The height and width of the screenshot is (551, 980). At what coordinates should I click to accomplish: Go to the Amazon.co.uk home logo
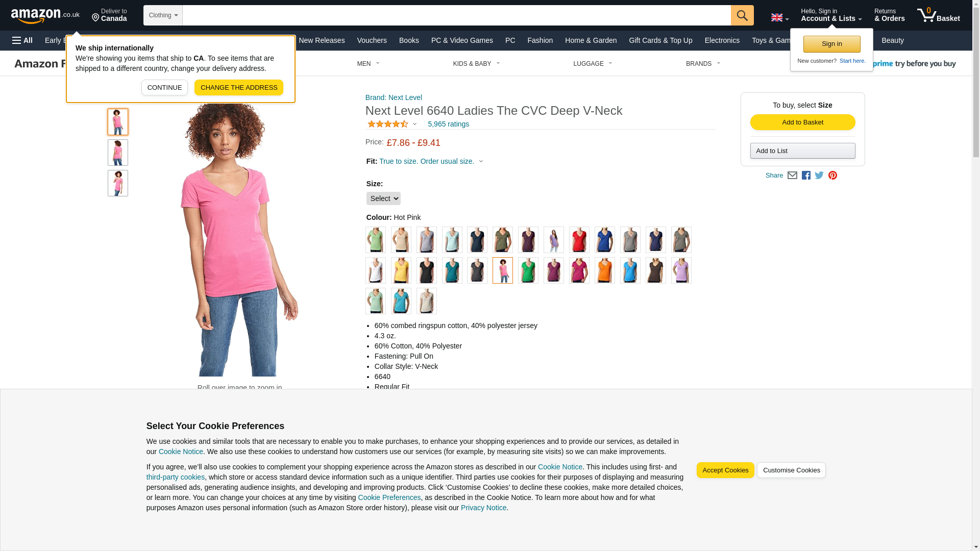tap(45, 15)
